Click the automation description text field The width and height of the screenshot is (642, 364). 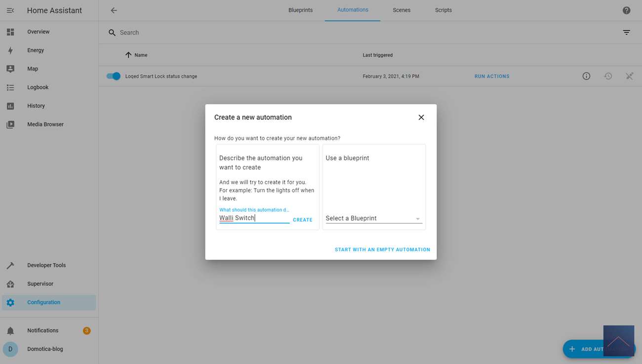(x=254, y=218)
